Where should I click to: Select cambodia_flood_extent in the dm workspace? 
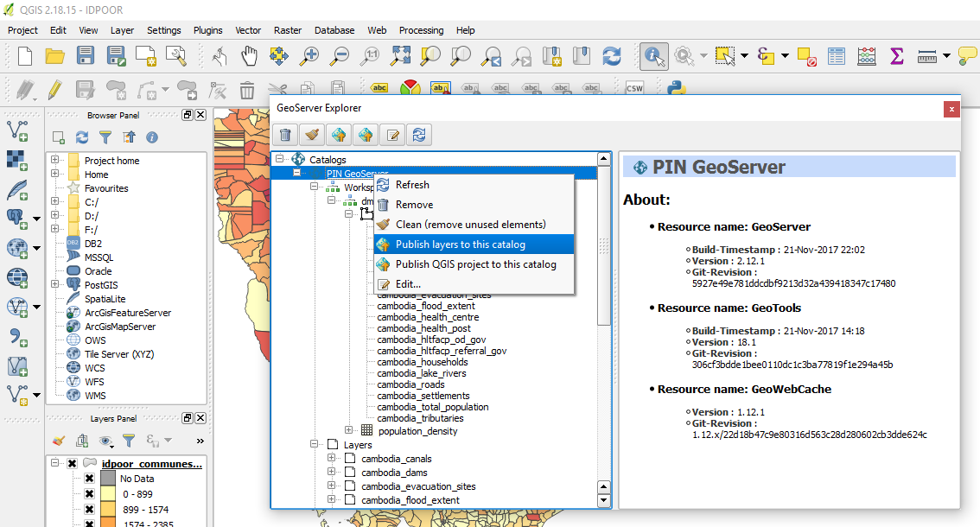point(426,306)
